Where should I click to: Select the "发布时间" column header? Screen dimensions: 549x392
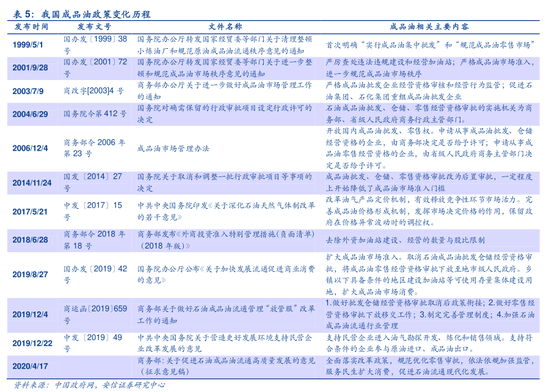[31, 27]
